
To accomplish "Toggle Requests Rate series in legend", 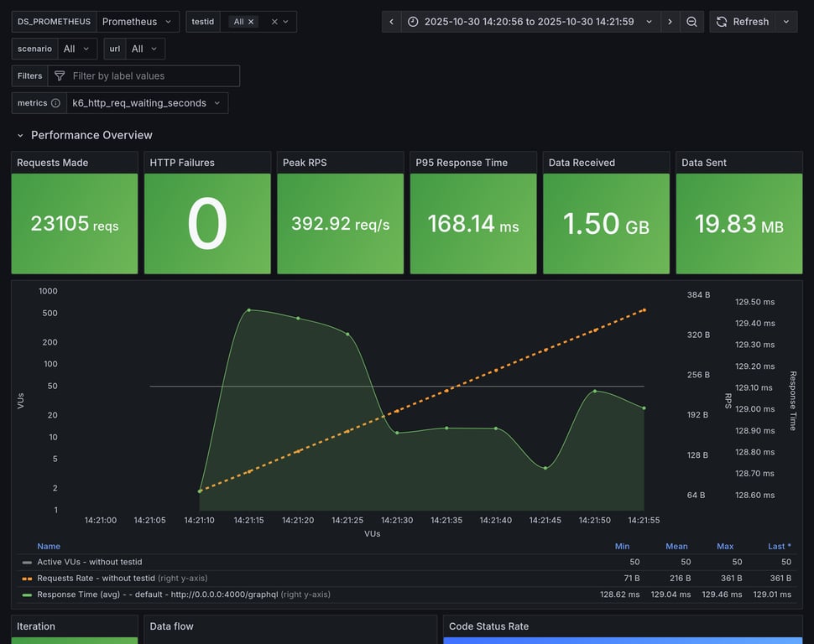I will click(96, 578).
